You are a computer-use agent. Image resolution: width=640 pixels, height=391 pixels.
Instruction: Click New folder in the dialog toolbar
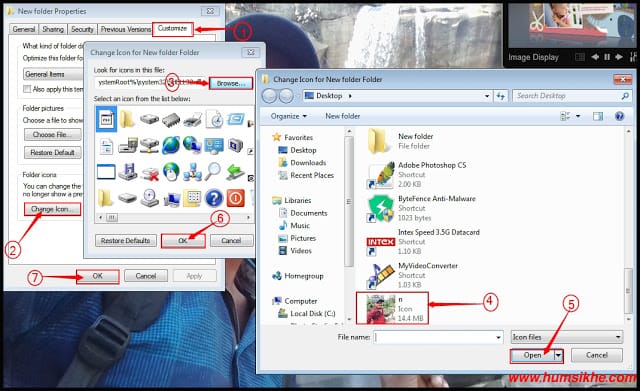(x=342, y=116)
